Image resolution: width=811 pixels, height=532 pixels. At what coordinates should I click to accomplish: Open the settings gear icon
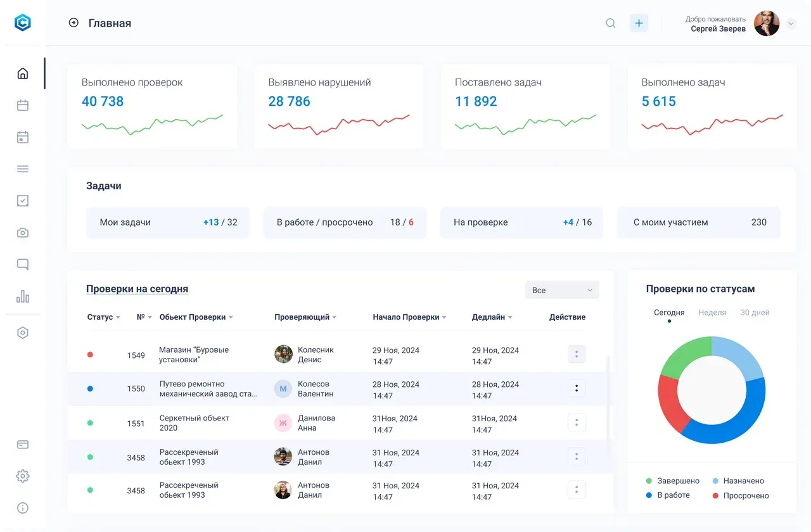[23, 476]
